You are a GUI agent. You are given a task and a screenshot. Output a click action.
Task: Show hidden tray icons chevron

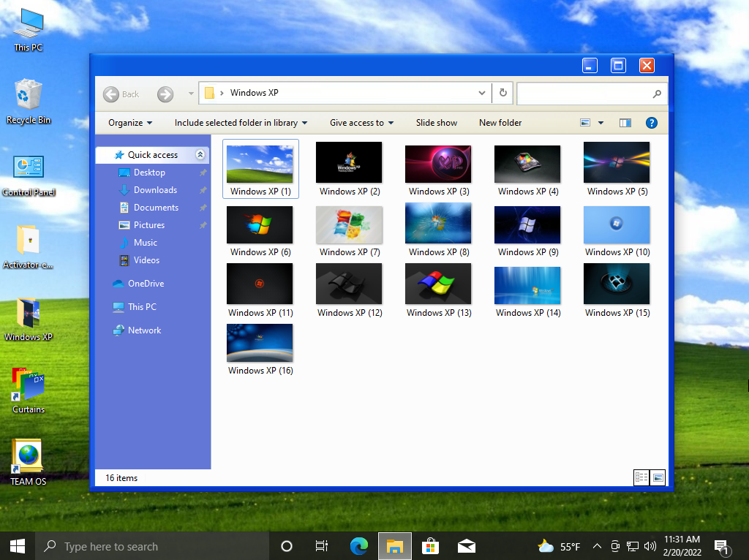tap(597, 546)
